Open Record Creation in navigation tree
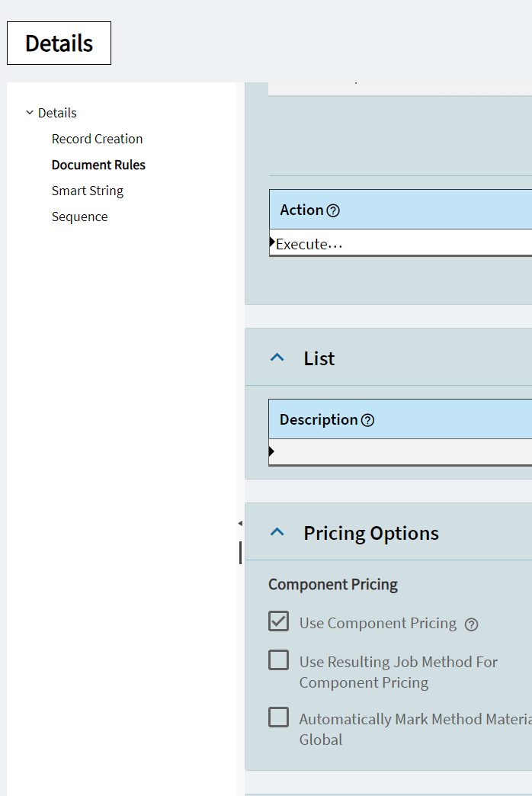This screenshot has height=796, width=532. 97,139
